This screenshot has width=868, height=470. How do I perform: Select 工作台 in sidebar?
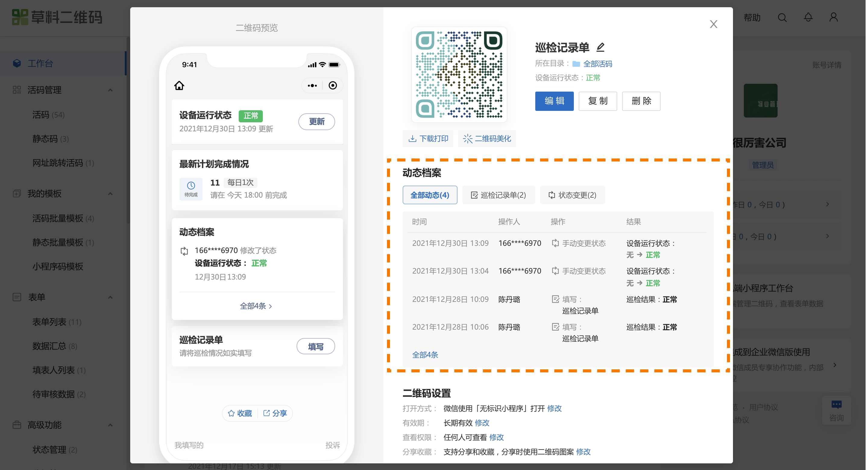click(x=63, y=63)
